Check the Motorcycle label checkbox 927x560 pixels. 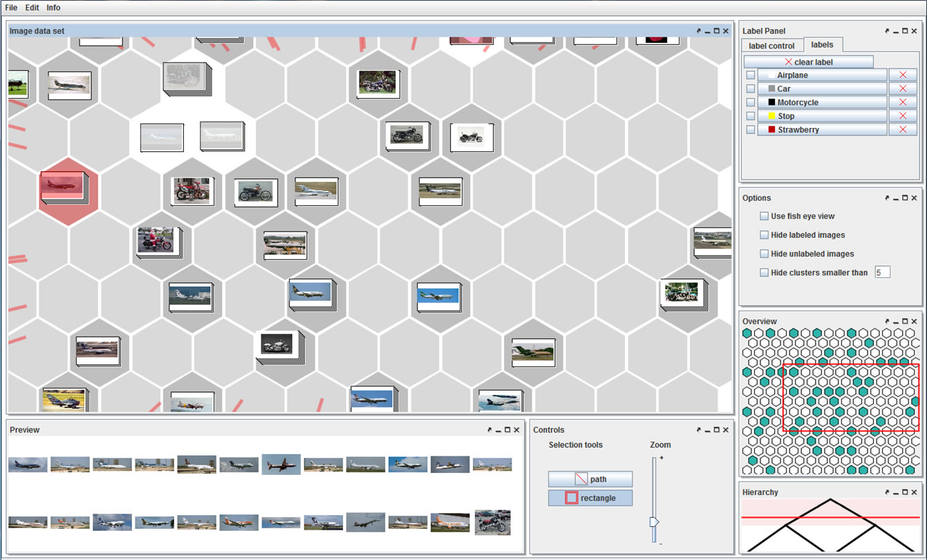click(x=751, y=102)
